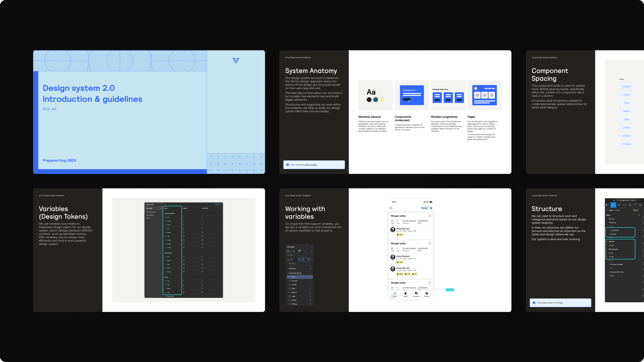Select the Move tool in Figma toolbar
This screenshot has height=362, width=644.
coord(613,205)
